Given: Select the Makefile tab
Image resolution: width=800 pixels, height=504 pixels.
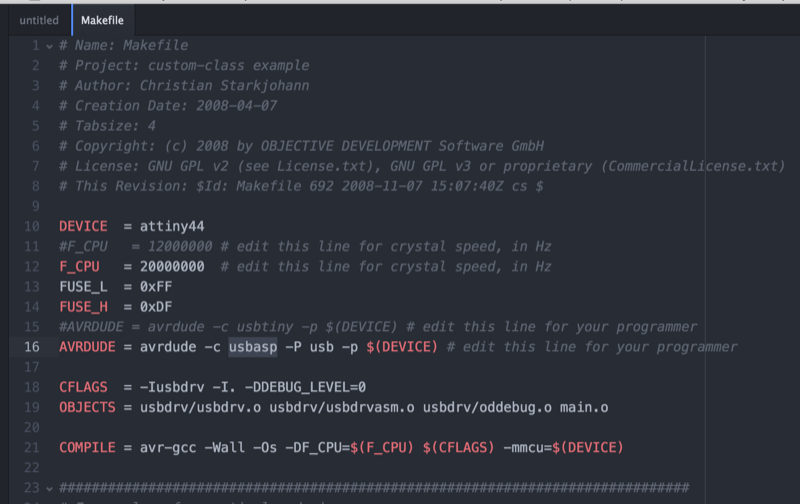Looking at the screenshot, I should [102, 20].
